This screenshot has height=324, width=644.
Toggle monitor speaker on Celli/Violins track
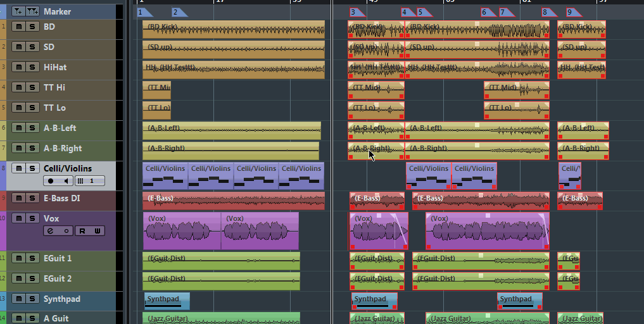click(65, 181)
